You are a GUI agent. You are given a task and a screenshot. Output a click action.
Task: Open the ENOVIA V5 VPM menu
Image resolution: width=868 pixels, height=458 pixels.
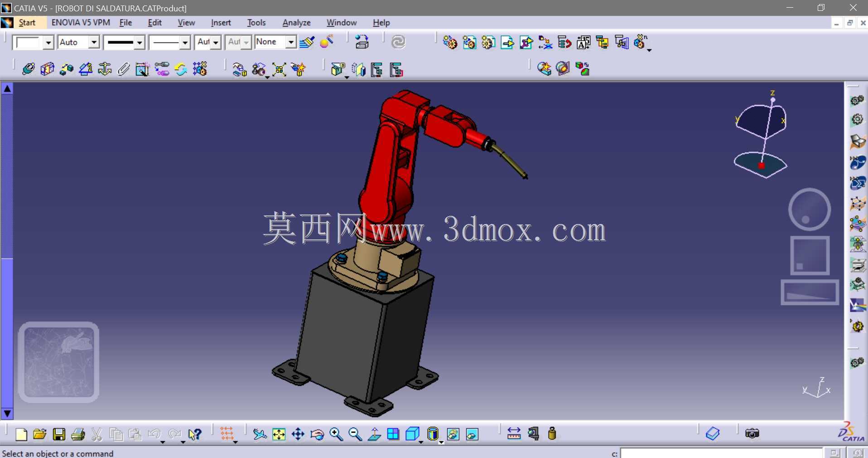tap(81, 23)
